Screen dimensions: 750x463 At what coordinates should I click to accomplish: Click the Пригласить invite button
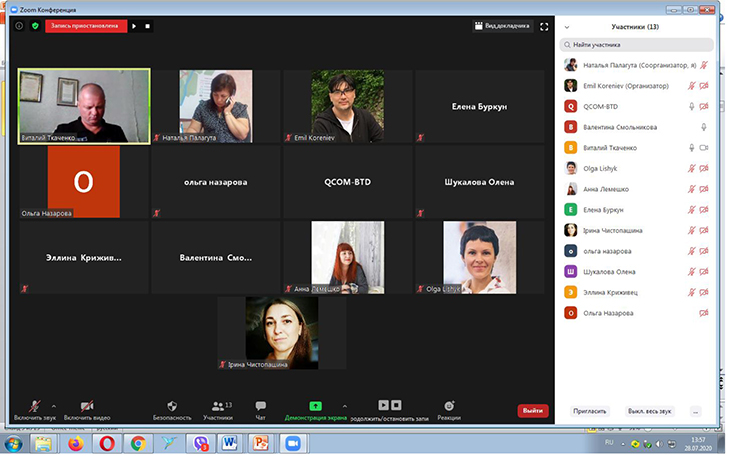[589, 410]
